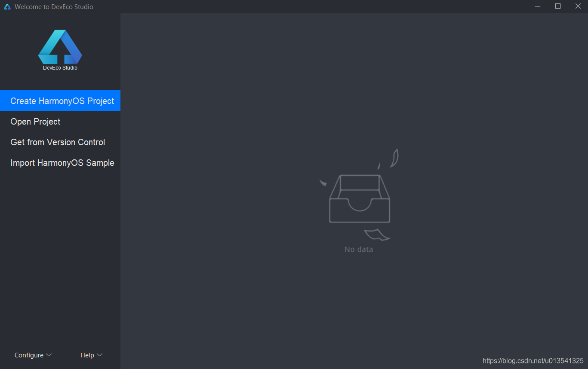Expand the Help dropdown

click(x=91, y=355)
